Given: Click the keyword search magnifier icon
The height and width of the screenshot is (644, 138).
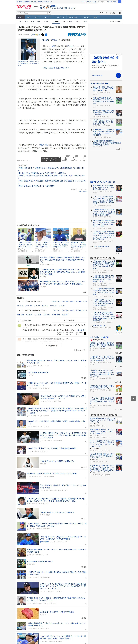Looking at the screenshot, I should click(49, 13).
